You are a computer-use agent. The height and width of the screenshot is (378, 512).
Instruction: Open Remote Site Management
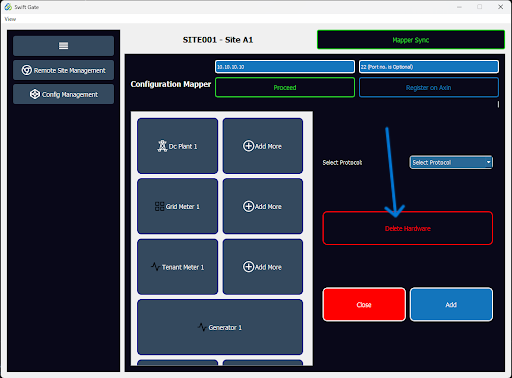(x=63, y=70)
